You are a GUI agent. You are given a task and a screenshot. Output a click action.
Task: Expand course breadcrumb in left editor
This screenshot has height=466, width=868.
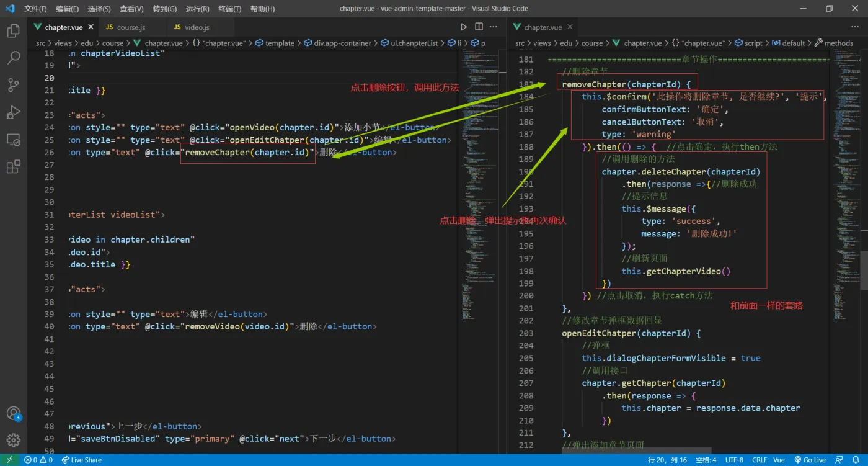point(112,43)
